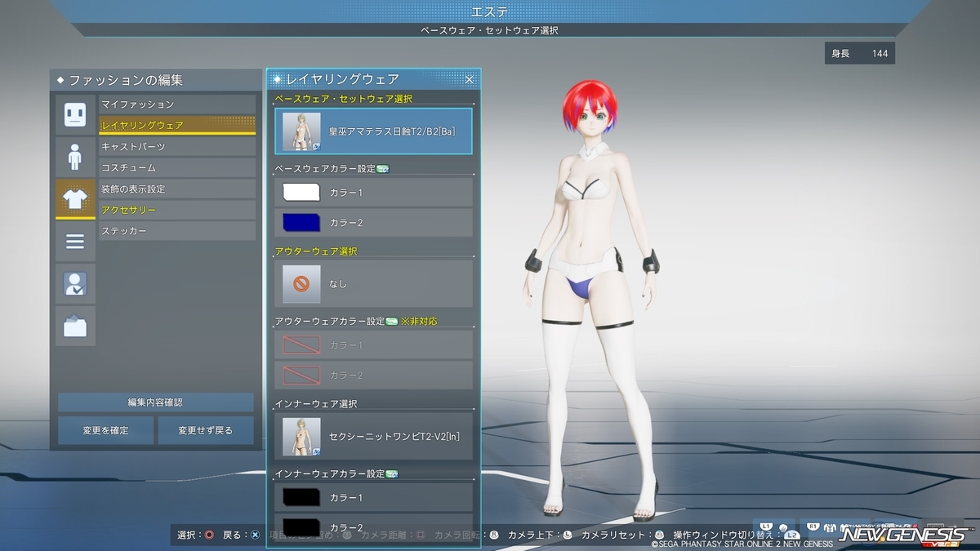Select innerwear セクシーニットワンピT2-V2[In] row
Viewport: 980px width, 551px height.
click(x=374, y=437)
